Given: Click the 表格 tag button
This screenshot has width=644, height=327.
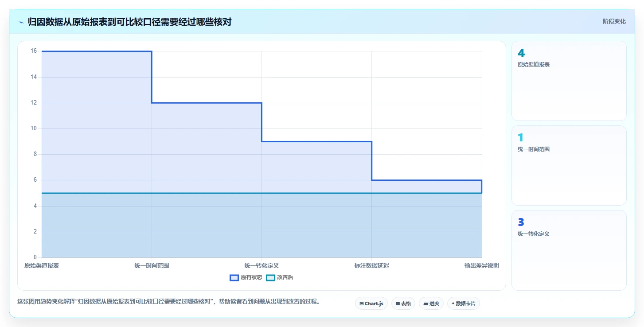Looking at the screenshot, I should [403, 304].
